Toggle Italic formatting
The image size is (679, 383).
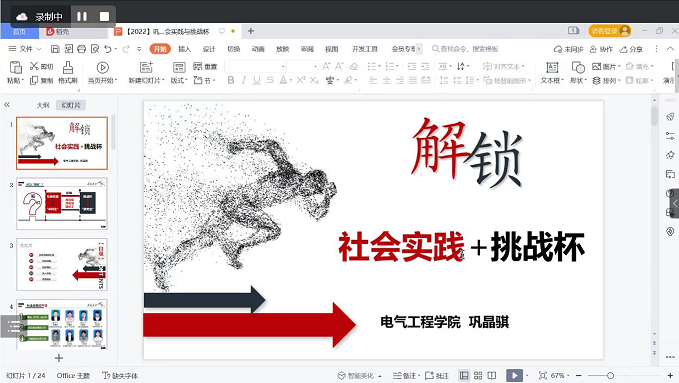tap(244, 80)
